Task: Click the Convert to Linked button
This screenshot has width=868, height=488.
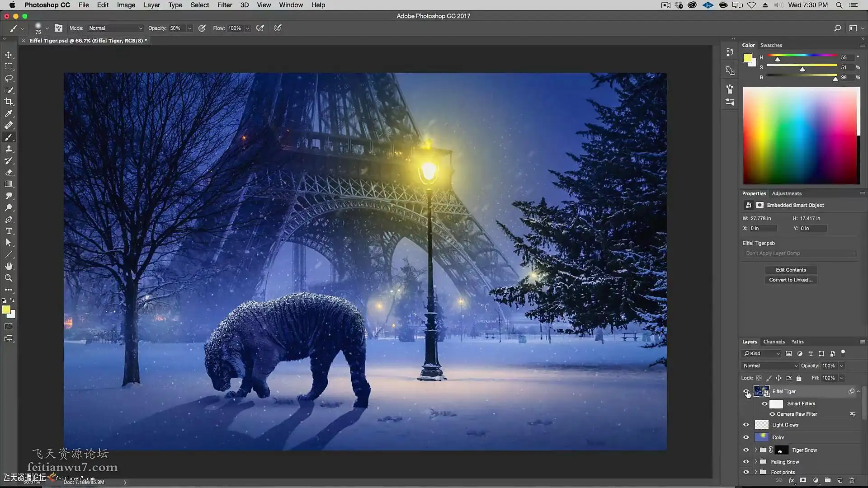Action: pyautogui.click(x=791, y=280)
